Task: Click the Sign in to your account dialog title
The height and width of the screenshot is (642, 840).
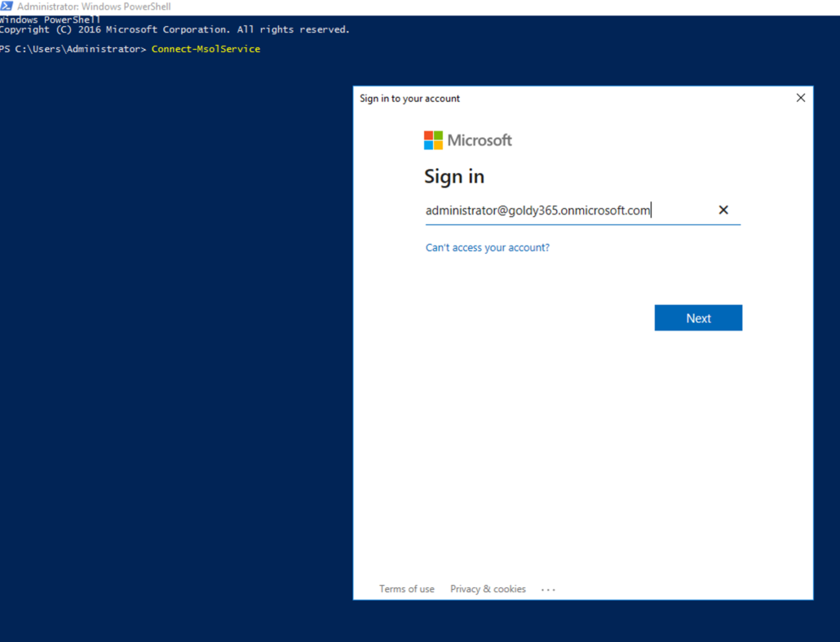Action: point(410,99)
